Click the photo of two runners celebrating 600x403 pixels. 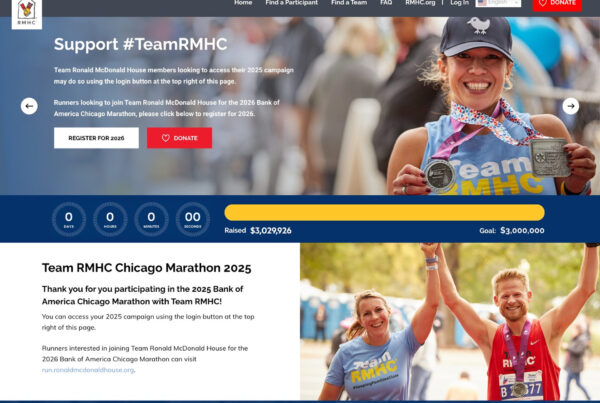tap(450, 321)
